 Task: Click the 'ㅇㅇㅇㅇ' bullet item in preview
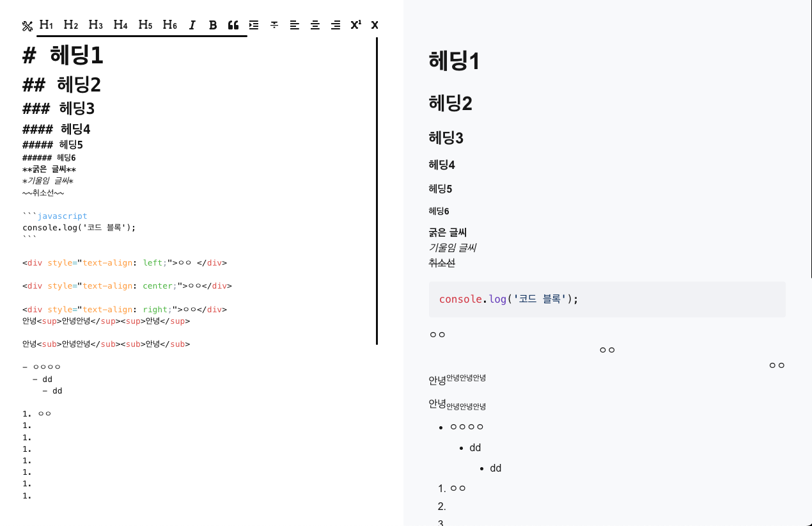[467, 427]
